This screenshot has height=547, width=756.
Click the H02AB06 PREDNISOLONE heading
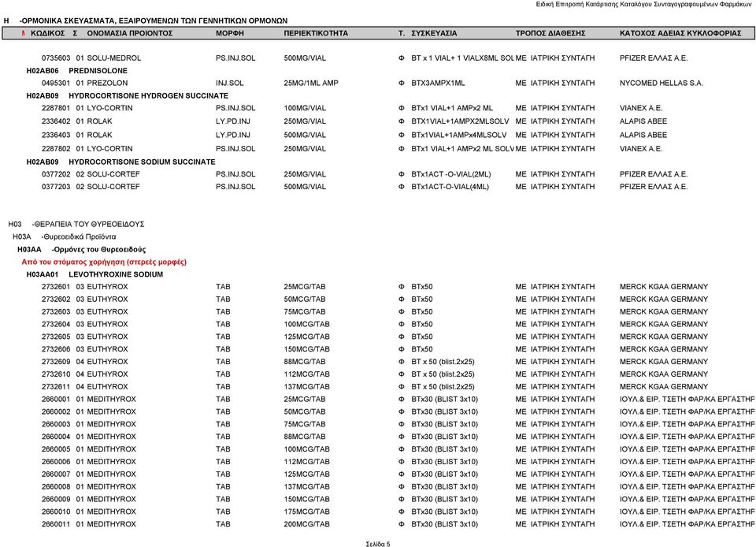[x=76, y=70]
